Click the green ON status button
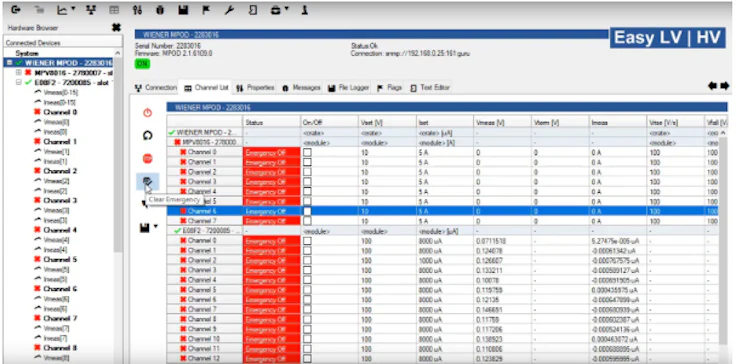Screen dimensions: 736x364 (x=142, y=63)
